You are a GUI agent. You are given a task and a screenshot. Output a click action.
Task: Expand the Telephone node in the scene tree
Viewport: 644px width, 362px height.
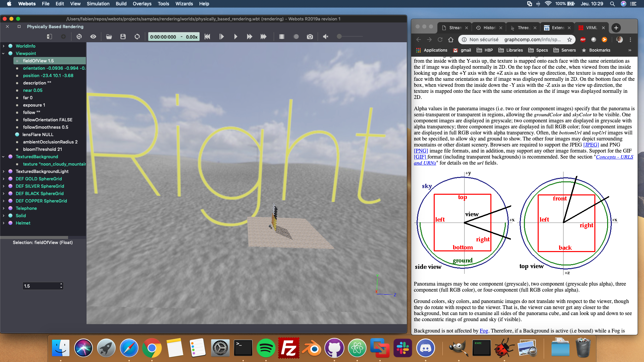(x=4, y=208)
